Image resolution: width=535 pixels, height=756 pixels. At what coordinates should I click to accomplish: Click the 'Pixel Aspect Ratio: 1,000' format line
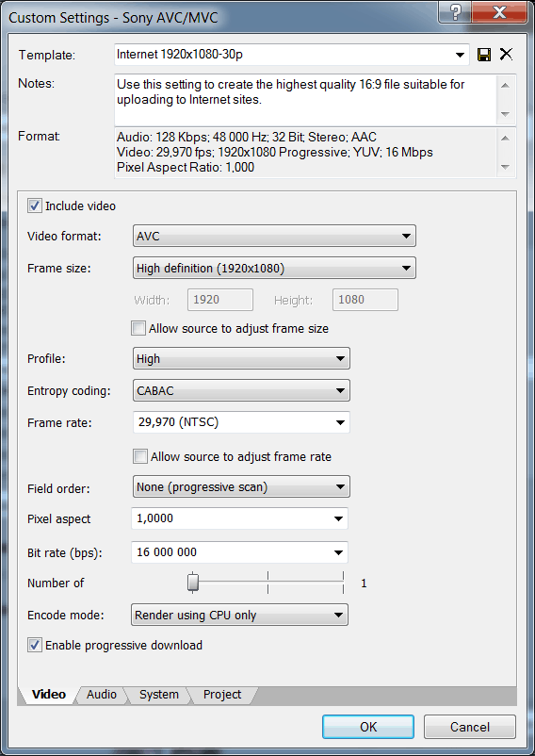(x=186, y=167)
